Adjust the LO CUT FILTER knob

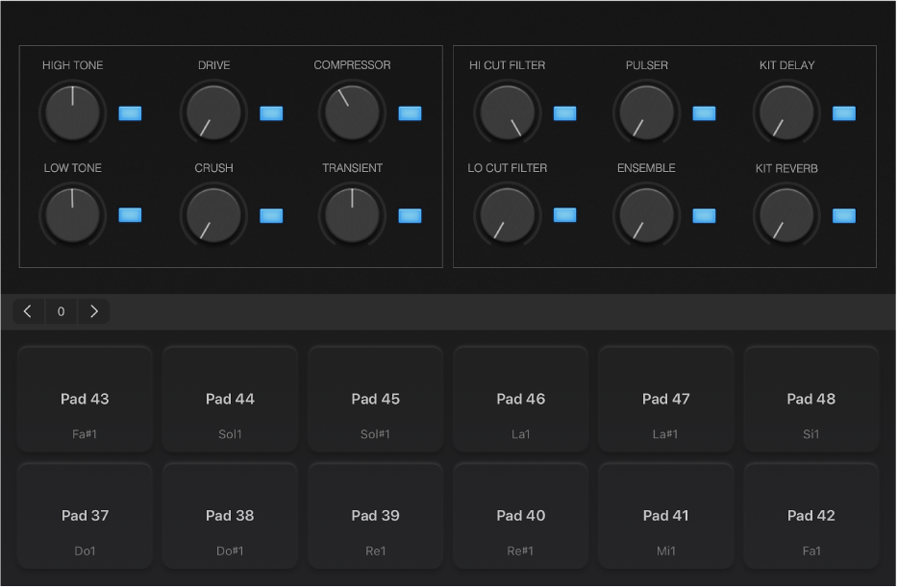coord(507,215)
